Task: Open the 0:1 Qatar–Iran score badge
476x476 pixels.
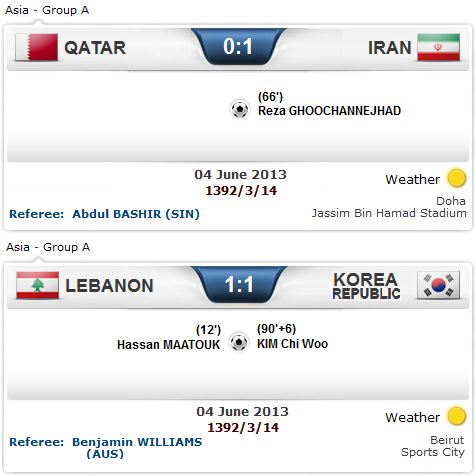Action: (x=238, y=47)
